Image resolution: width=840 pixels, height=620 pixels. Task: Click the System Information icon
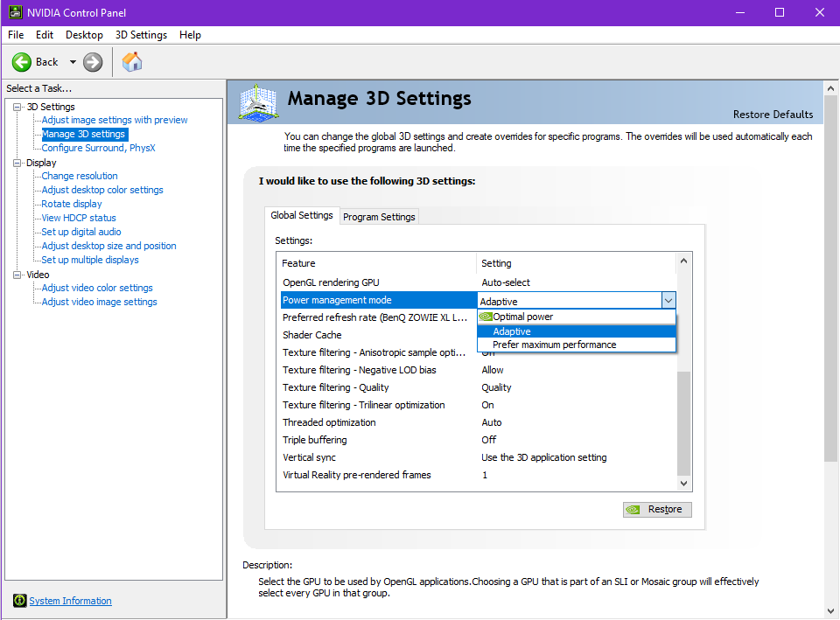20,600
